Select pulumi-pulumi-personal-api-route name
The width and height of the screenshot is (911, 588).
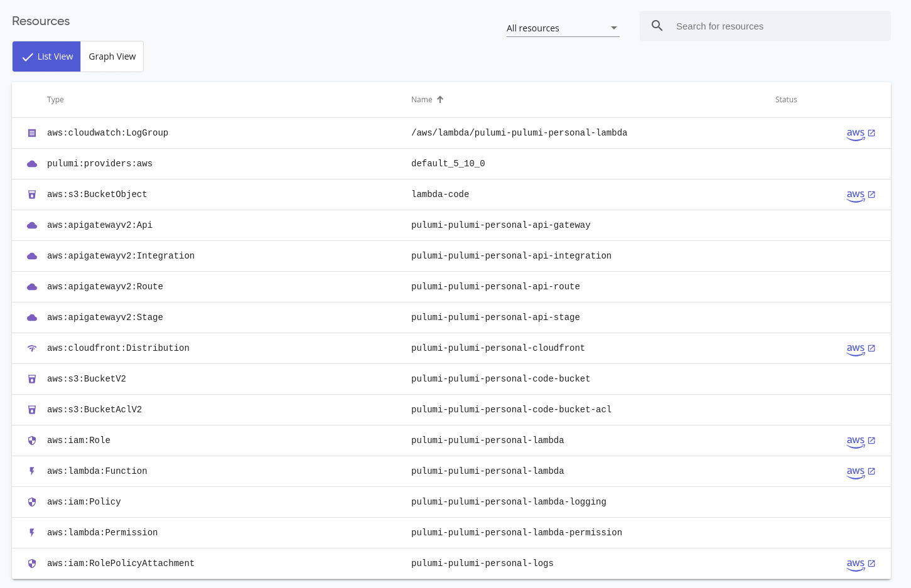click(x=495, y=287)
